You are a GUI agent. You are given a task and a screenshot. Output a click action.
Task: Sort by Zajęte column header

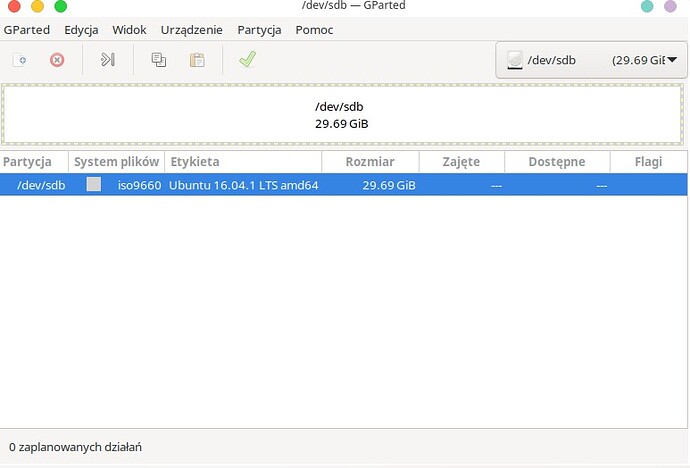462,162
